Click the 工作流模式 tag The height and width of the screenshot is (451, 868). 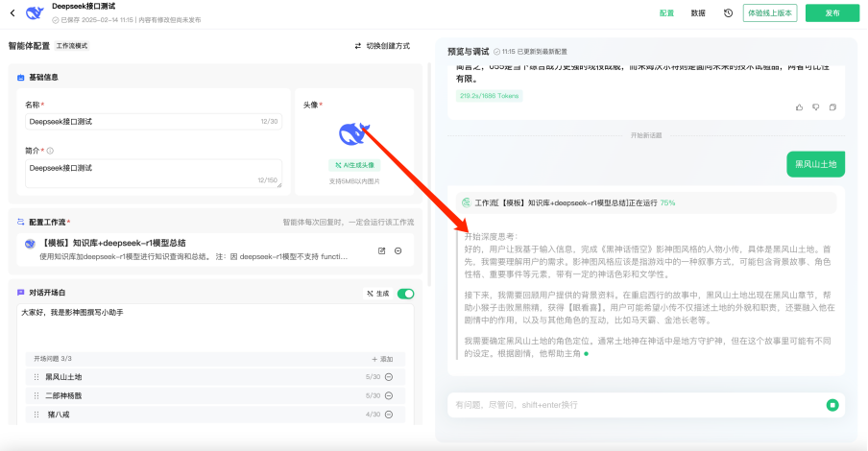72,46
